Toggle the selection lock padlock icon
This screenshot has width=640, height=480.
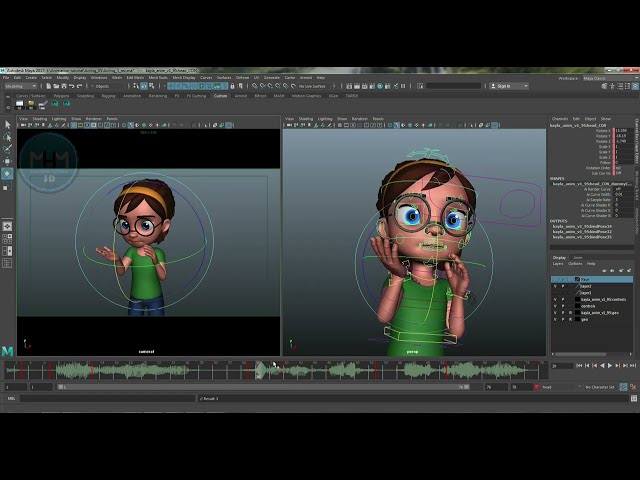233,86
